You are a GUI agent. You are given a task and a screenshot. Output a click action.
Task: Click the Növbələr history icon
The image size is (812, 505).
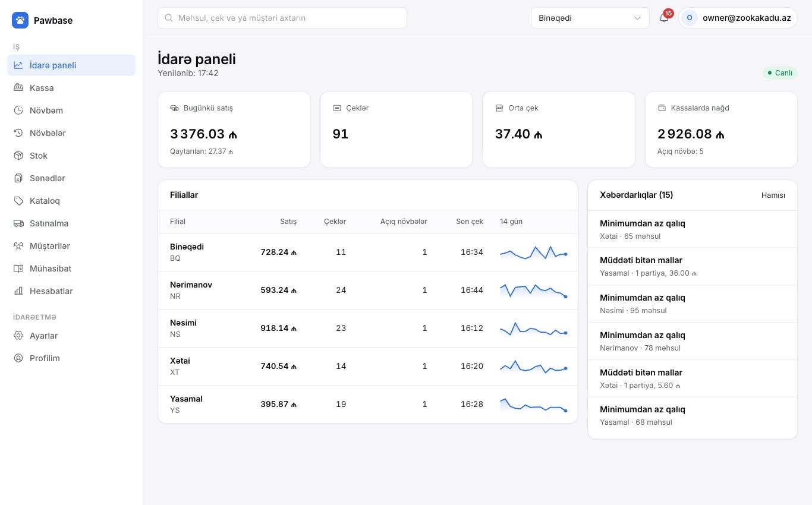pos(18,133)
